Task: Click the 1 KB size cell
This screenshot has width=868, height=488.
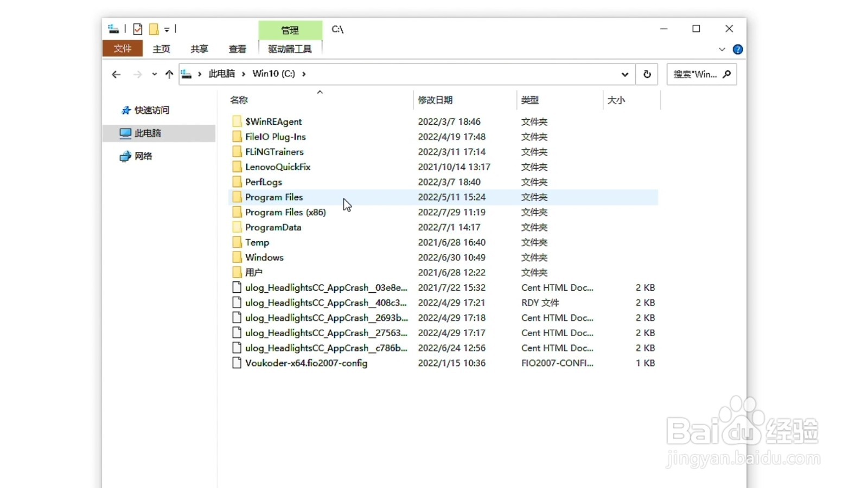Action: 646,363
